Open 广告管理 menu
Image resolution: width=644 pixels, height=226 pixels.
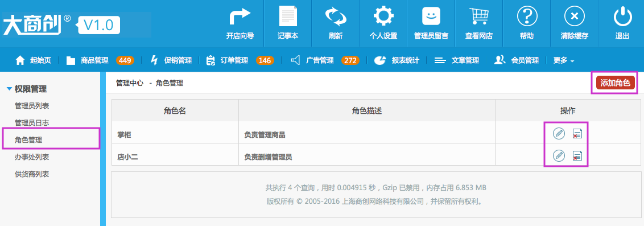coord(312,60)
